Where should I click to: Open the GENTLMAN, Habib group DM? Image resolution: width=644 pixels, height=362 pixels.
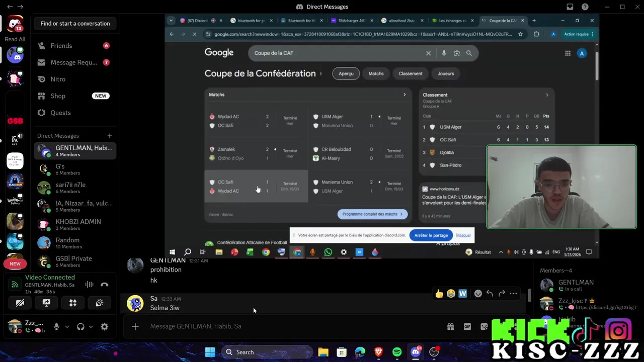point(75,151)
